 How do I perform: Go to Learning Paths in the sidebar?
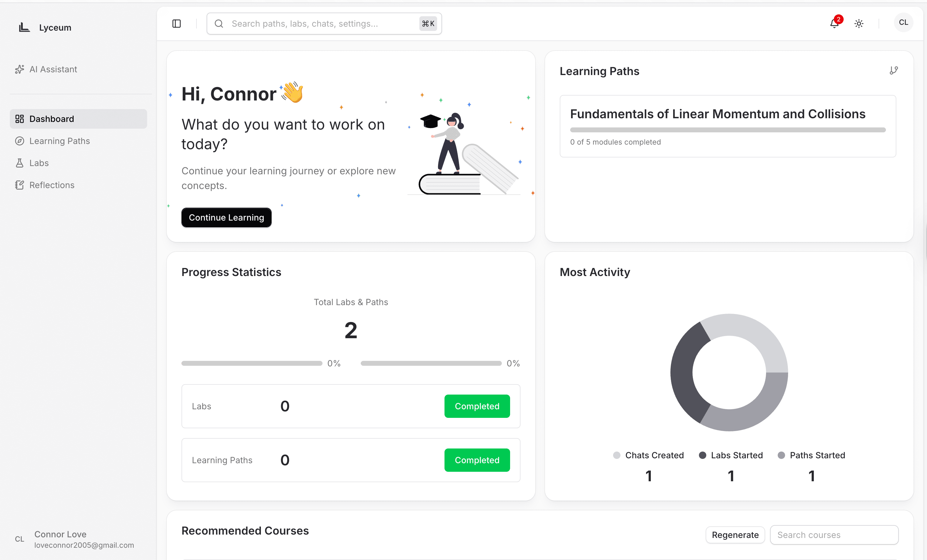coord(59,141)
